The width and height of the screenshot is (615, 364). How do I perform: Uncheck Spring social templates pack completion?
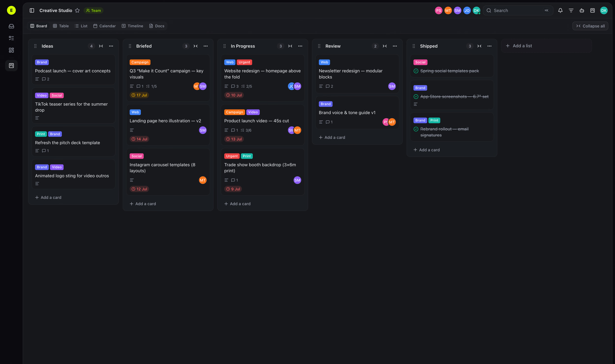point(416,71)
